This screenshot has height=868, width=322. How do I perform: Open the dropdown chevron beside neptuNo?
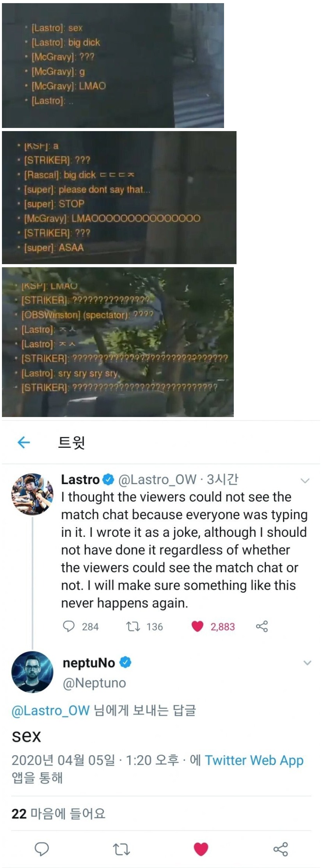click(307, 662)
